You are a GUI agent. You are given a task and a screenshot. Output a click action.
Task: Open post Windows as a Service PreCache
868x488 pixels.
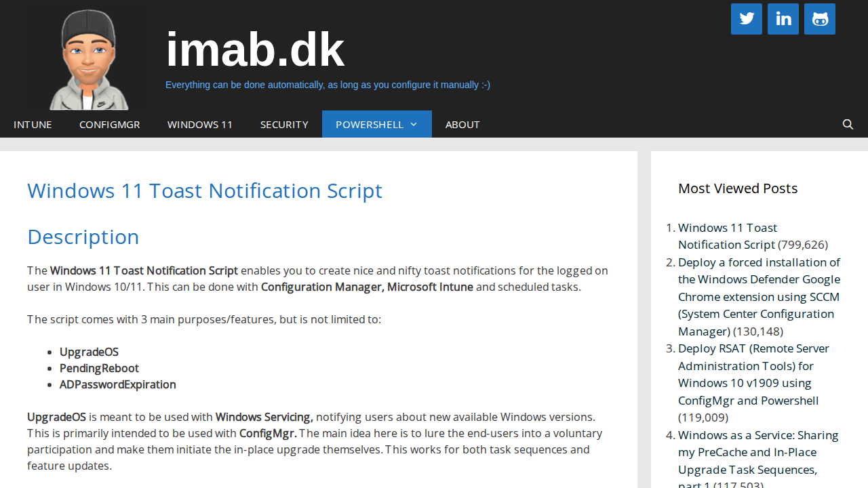coord(758,461)
